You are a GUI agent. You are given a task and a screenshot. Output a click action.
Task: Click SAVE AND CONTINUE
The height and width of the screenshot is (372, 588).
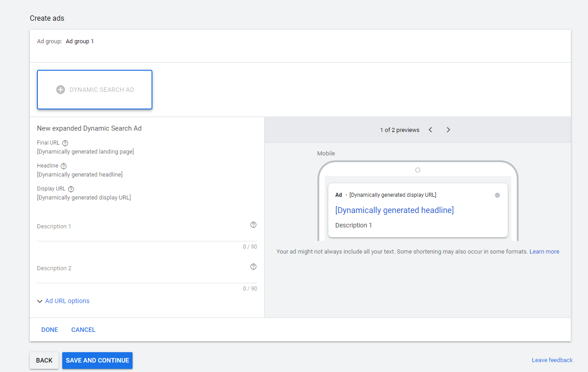click(x=97, y=360)
